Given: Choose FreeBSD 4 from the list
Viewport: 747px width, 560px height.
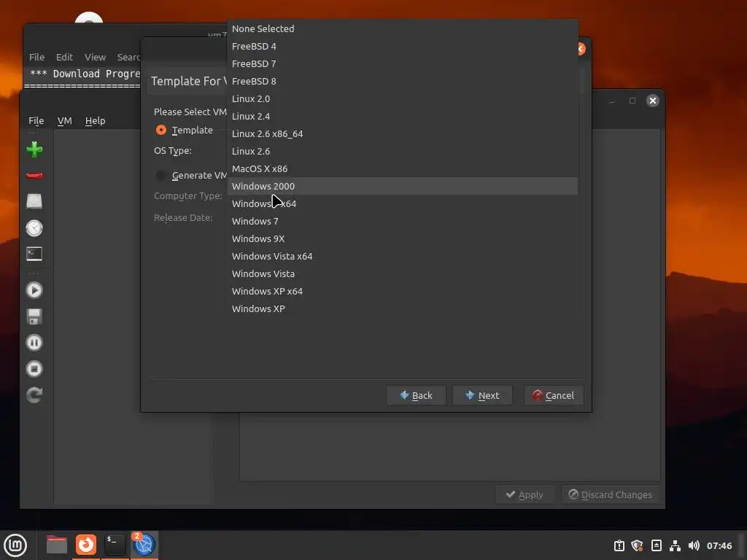Looking at the screenshot, I should pyautogui.click(x=403, y=46).
